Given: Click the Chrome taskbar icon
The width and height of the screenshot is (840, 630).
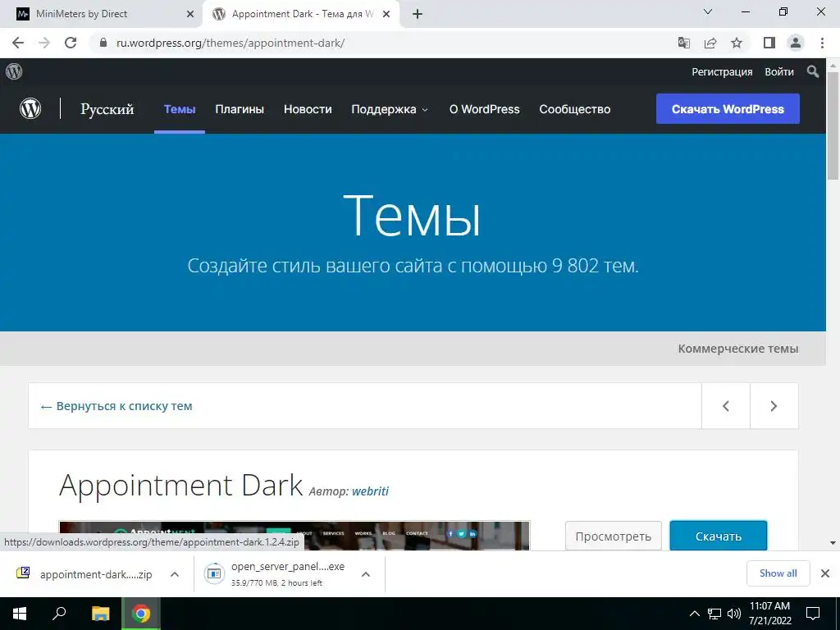Looking at the screenshot, I should click(141, 614).
